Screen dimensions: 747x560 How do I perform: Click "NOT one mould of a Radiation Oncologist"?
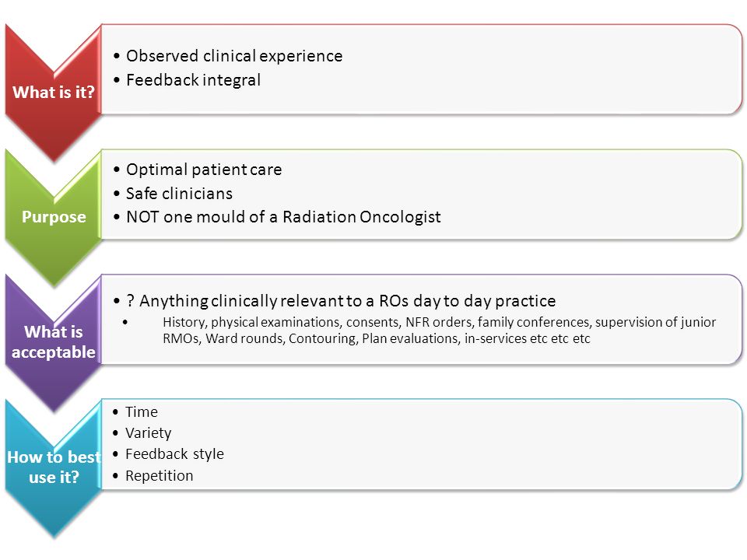click(x=283, y=217)
